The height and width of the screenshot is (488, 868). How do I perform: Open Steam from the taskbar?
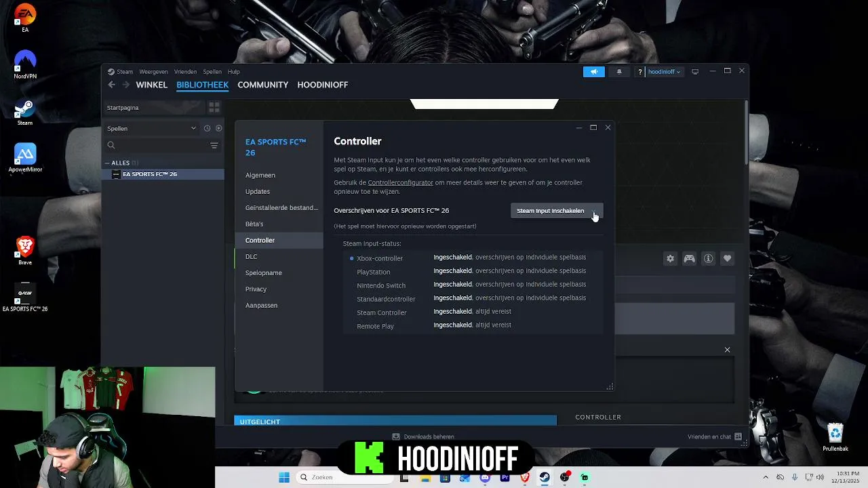[545, 477]
